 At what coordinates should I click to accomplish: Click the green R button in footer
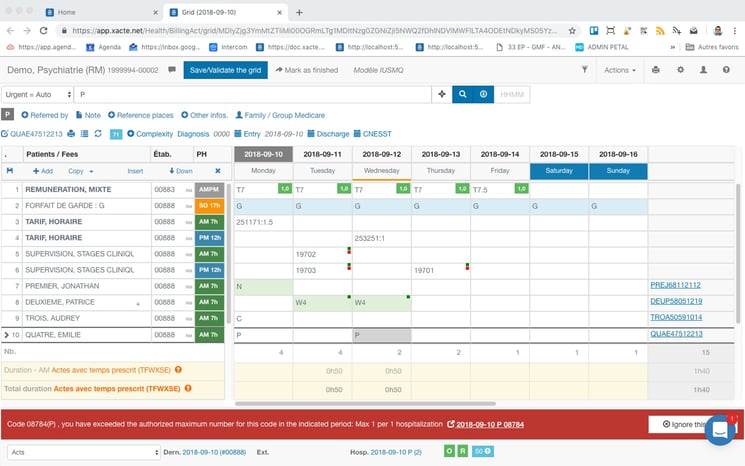pos(463,451)
